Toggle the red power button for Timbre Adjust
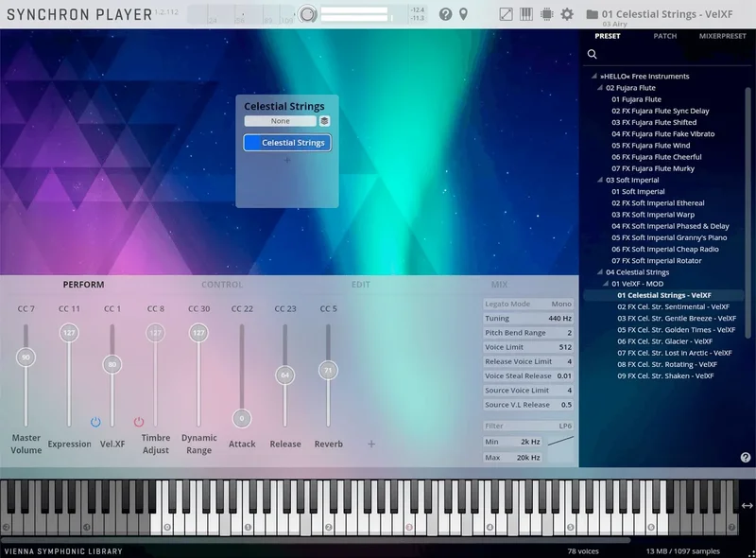The width and height of the screenshot is (756, 558). pos(139,422)
